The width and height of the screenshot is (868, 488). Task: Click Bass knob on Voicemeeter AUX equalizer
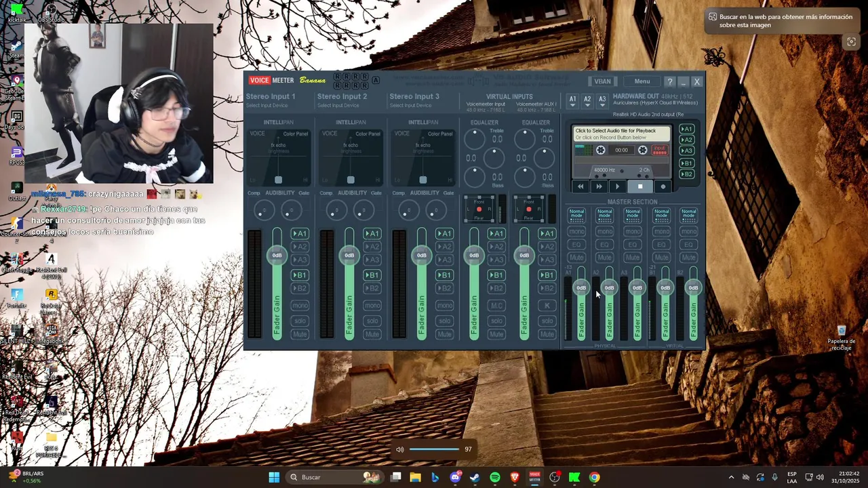(525, 177)
